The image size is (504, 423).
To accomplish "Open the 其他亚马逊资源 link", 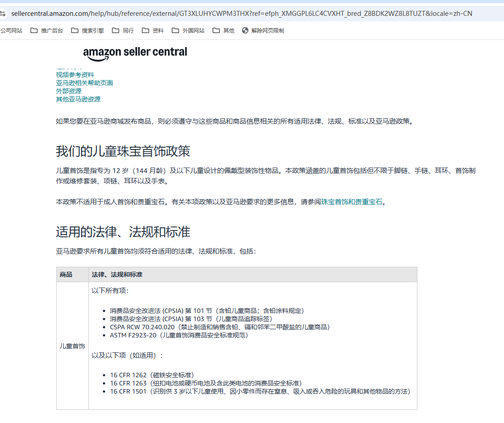I will [78, 99].
